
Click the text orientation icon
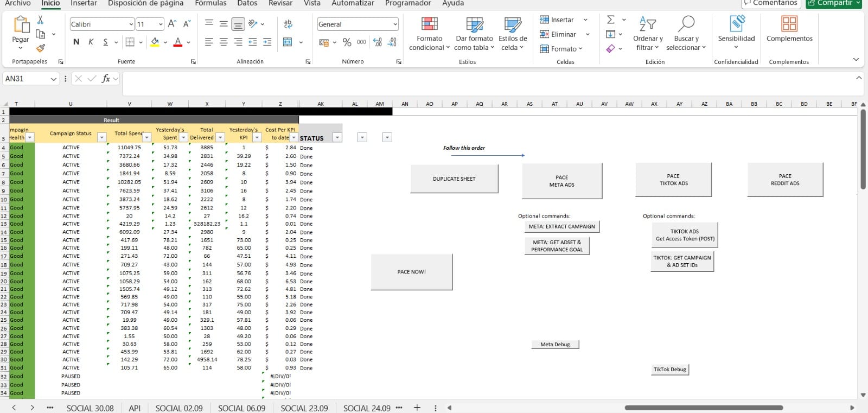coord(253,23)
